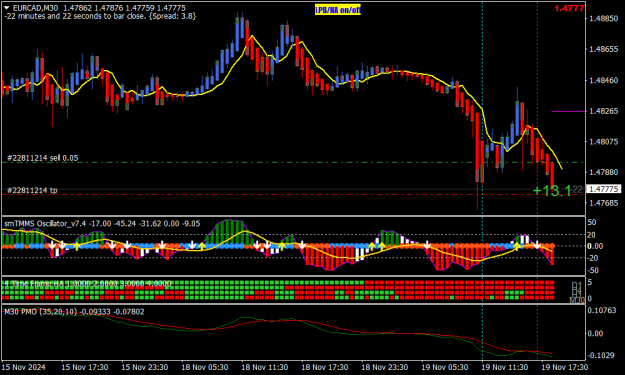Click the oscillator scale value 50
The width and height of the screenshot is (625, 375).
[x=592, y=222]
